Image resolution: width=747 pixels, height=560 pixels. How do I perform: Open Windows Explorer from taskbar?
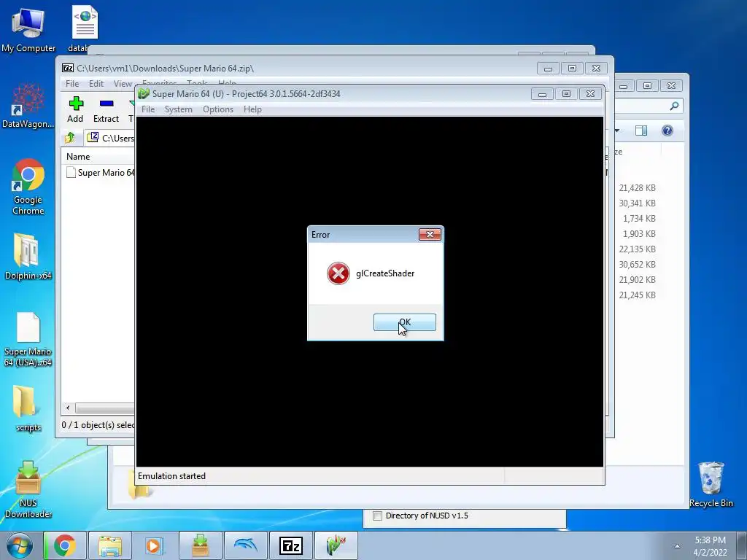pyautogui.click(x=110, y=545)
